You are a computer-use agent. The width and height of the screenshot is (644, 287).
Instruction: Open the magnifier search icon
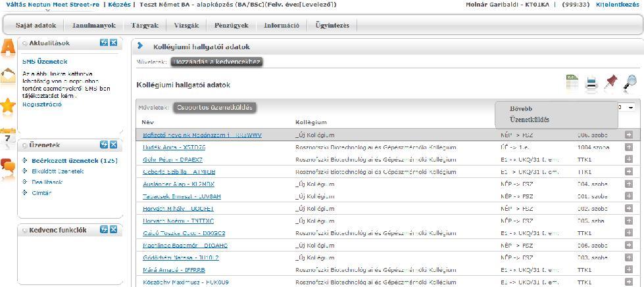pos(630,82)
